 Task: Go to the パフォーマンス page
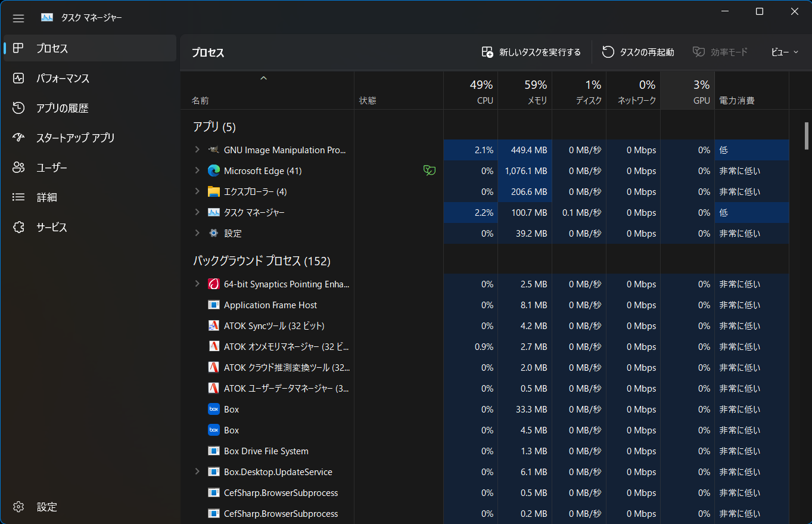(90, 78)
